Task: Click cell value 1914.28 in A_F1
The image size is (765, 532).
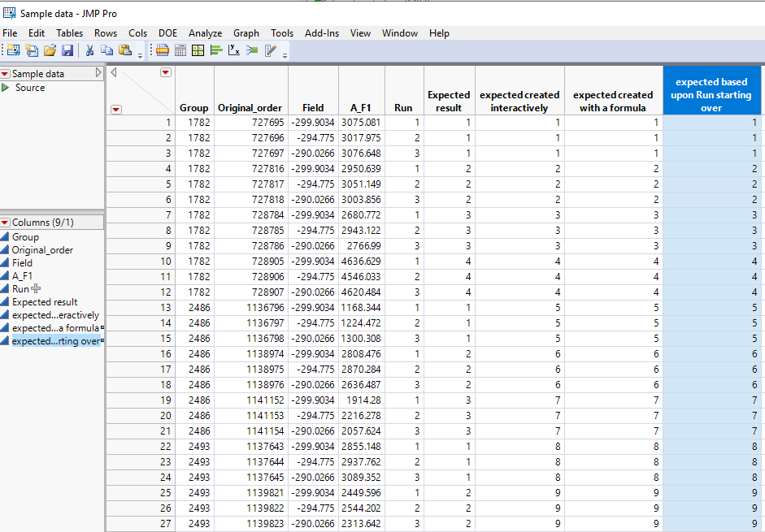Action: pyautogui.click(x=364, y=400)
